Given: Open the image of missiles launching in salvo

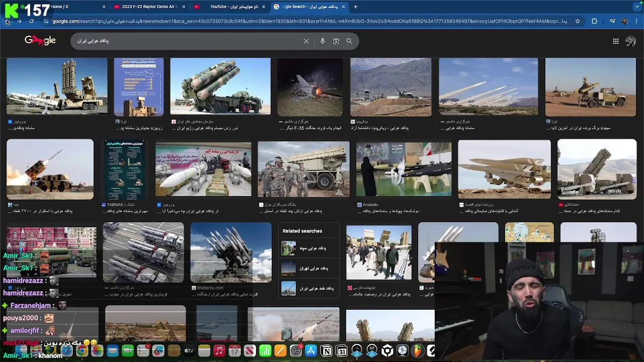Looking at the screenshot, I should 489,87.
